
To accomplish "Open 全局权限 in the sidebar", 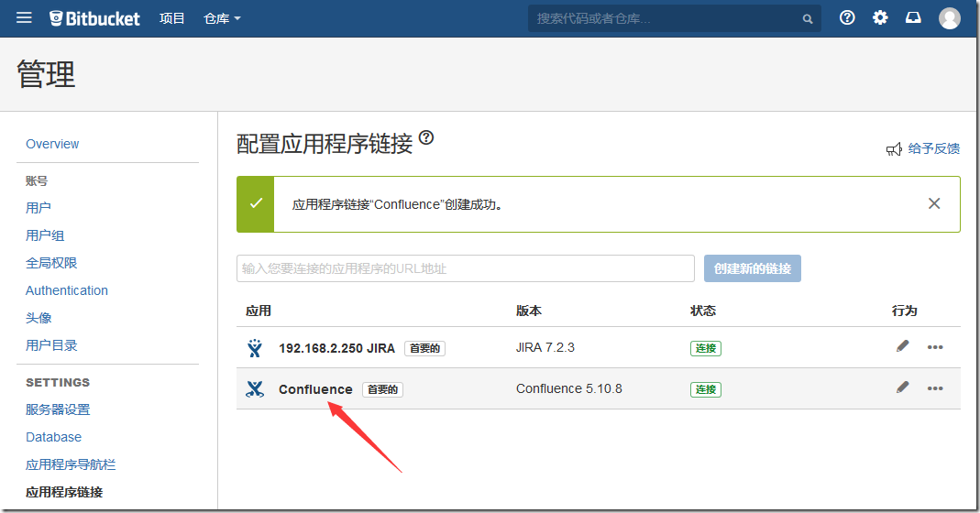I will (51, 263).
